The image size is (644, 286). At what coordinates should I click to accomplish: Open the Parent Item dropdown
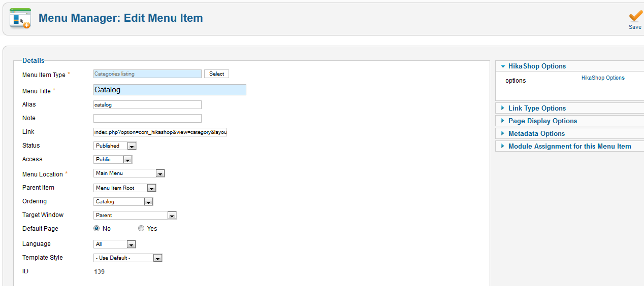click(x=125, y=188)
